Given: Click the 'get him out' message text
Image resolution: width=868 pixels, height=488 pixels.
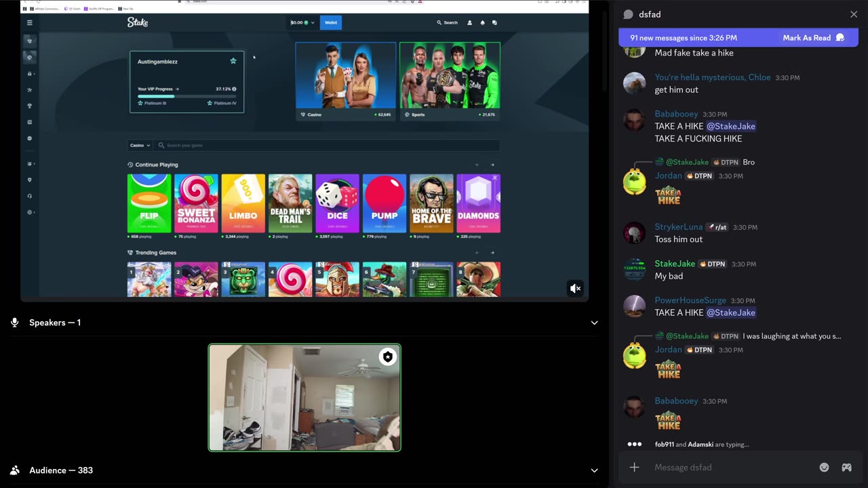Looking at the screenshot, I should (x=676, y=89).
